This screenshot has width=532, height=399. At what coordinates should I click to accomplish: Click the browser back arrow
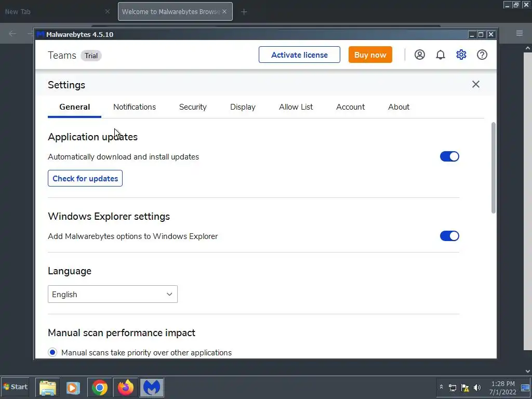[12, 33]
